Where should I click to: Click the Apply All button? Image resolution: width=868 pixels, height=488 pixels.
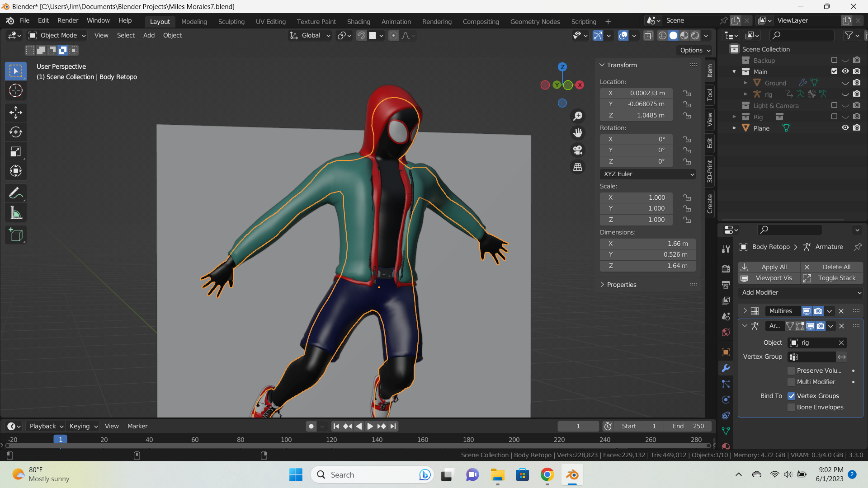pos(769,267)
